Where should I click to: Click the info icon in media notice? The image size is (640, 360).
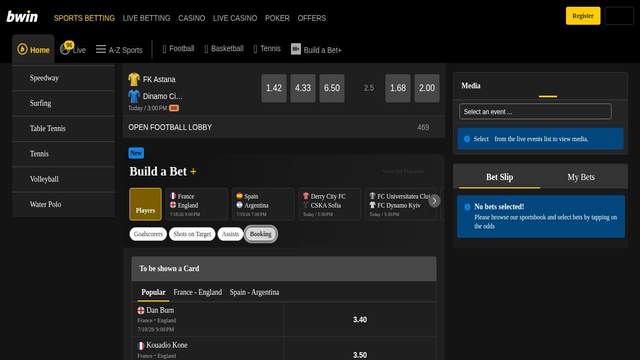(467, 139)
